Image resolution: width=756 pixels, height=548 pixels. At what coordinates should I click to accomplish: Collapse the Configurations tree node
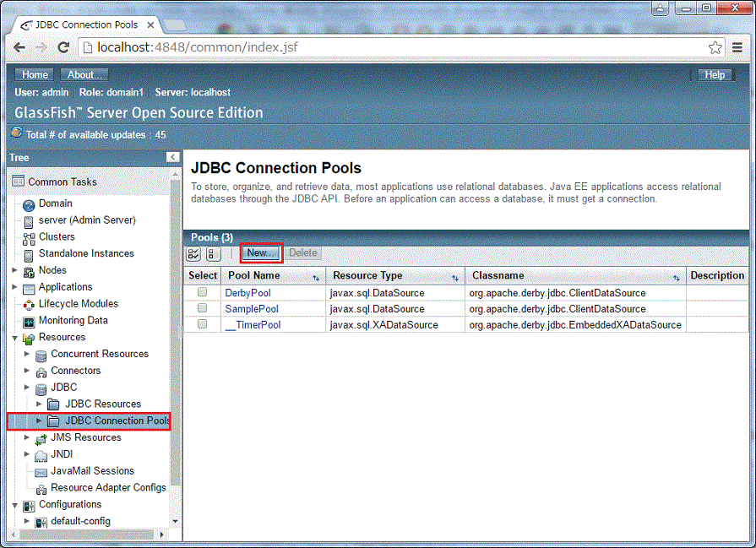(x=15, y=505)
